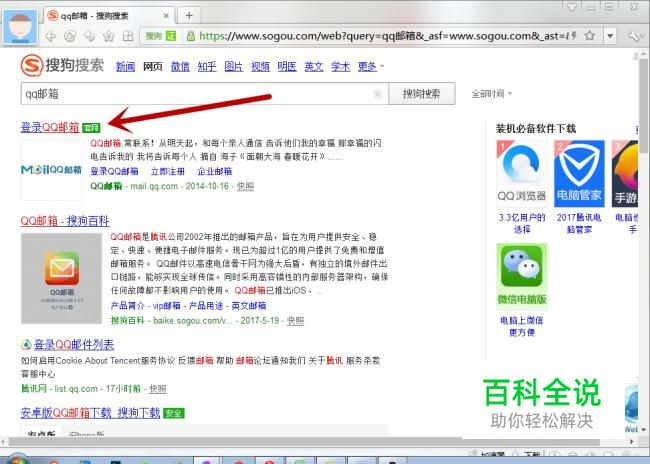Switch to 学术 search category

click(340, 66)
